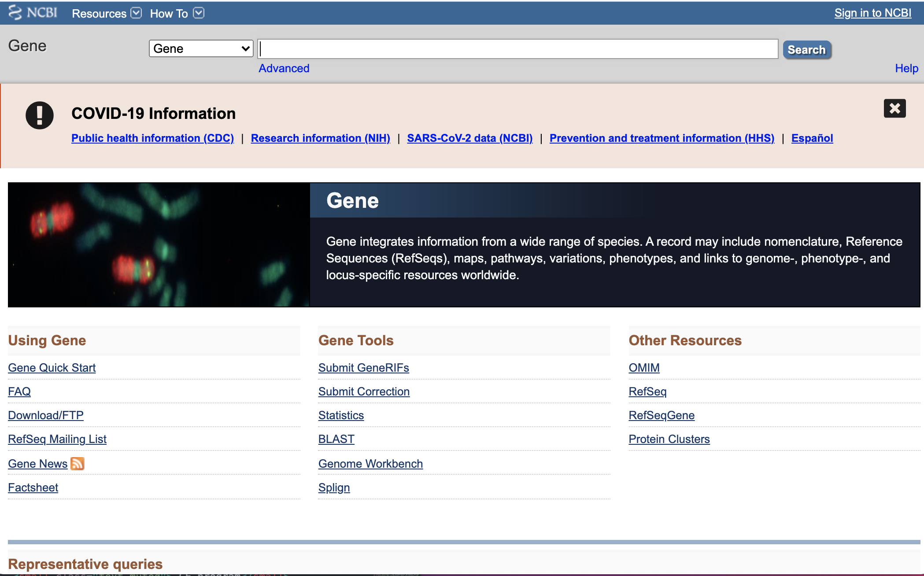Open the RefSeq link
Viewport: 924px width, 576px height.
coord(648,391)
